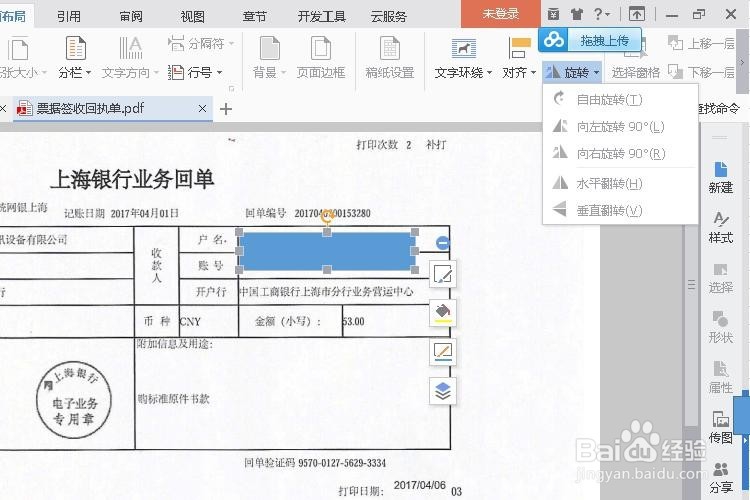Click 新建 in the right sidebar
Screen dimensions: 750x500
click(x=720, y=177)
